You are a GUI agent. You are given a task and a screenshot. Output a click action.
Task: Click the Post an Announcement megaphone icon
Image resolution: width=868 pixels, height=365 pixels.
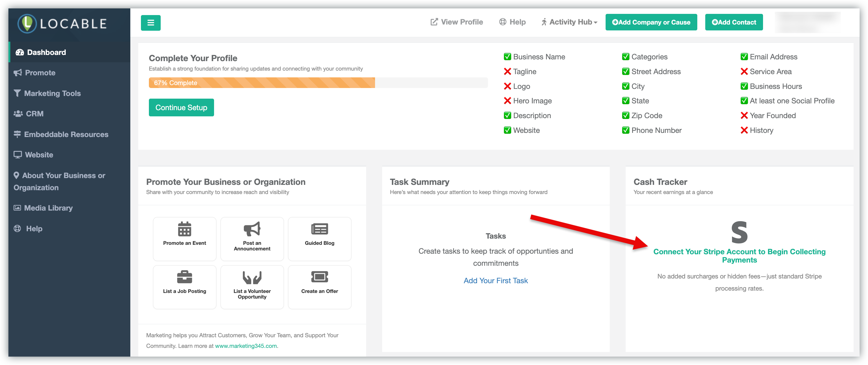point(252,229)
